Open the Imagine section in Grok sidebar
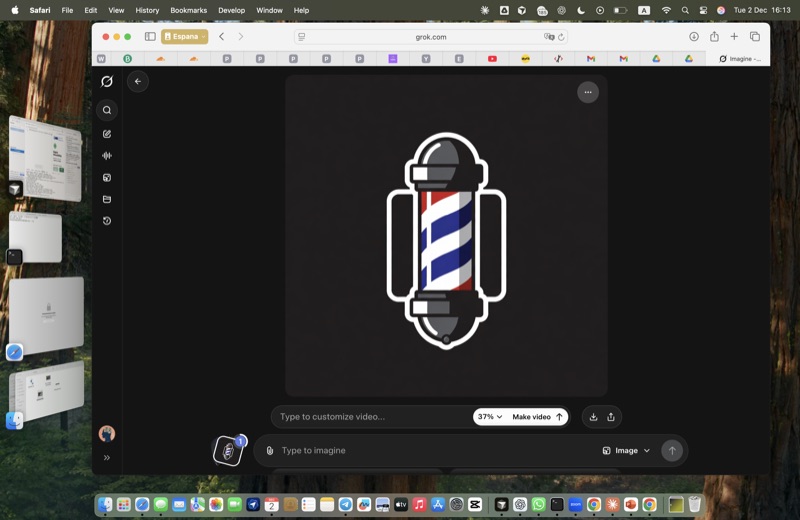800x520 pixels. [107, 178]
